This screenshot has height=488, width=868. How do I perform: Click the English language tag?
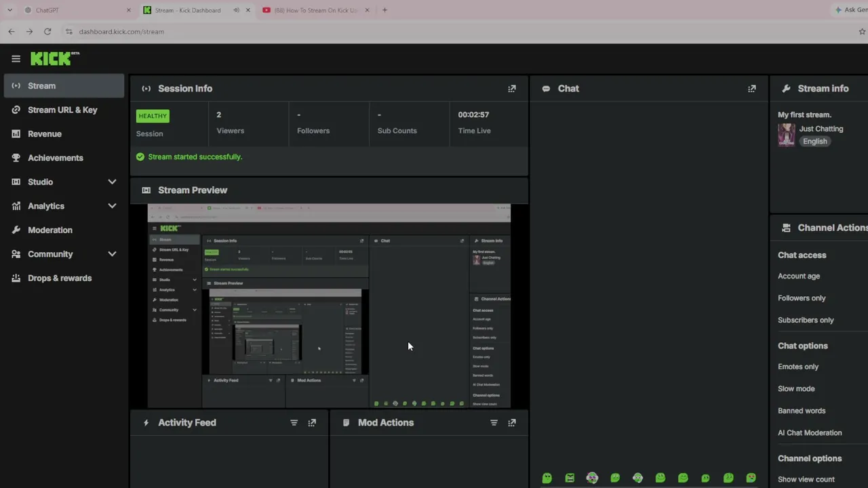[x=815, y=142]
